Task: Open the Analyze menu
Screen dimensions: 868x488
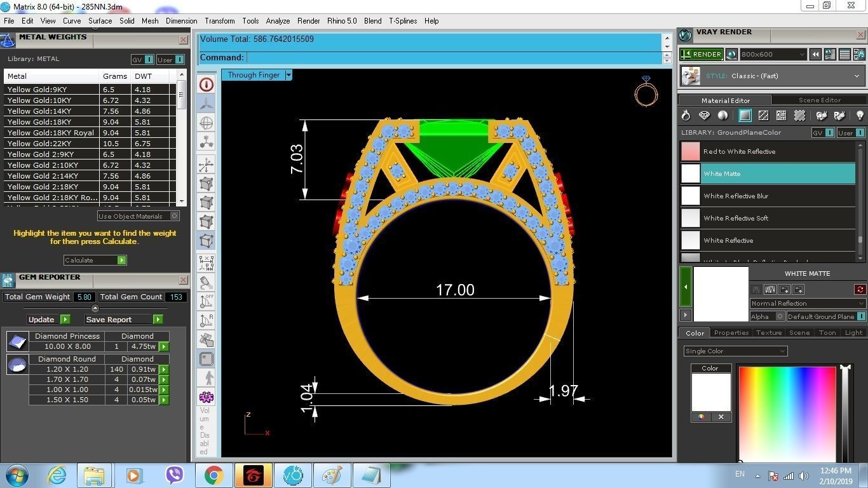Action: [x=278, y=21]
